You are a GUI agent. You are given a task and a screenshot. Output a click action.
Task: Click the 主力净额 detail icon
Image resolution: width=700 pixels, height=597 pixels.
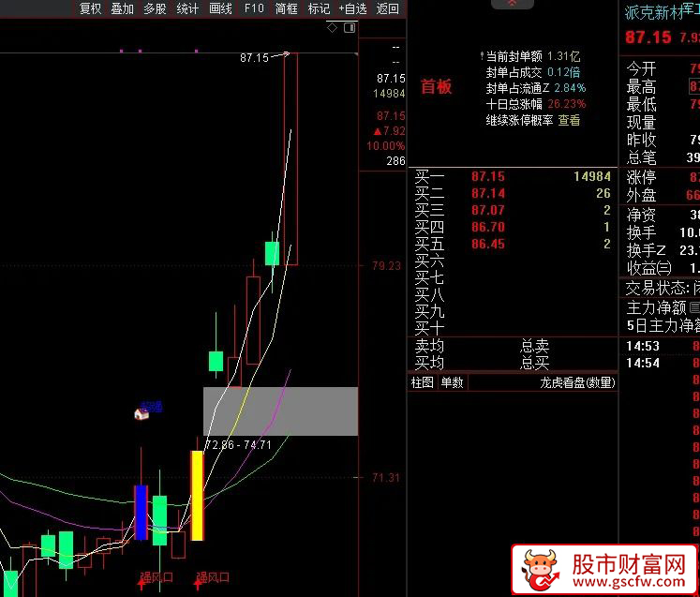pos(694,307)
